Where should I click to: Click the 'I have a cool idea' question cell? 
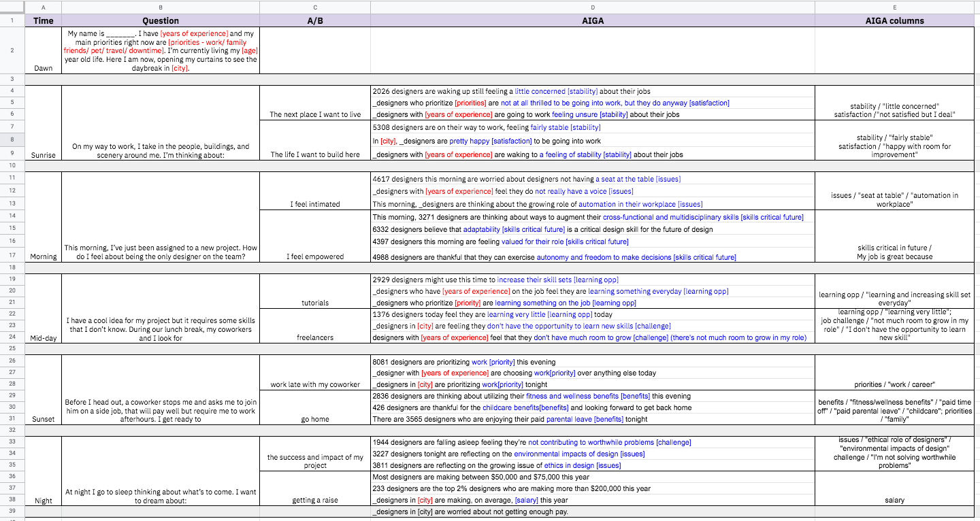coord(161,309)
